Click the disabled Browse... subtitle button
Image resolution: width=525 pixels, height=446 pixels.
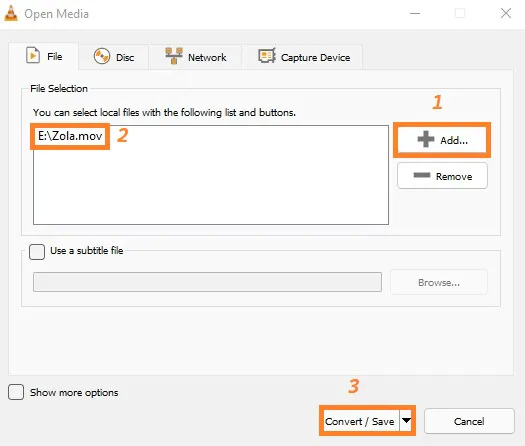[439, 283]
